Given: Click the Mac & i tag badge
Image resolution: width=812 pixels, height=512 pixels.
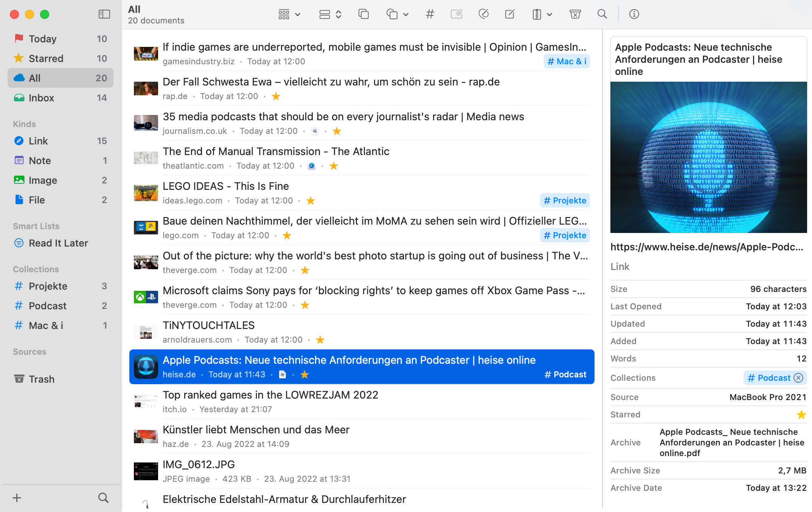Looking at the screenshot, I should 567,61.
